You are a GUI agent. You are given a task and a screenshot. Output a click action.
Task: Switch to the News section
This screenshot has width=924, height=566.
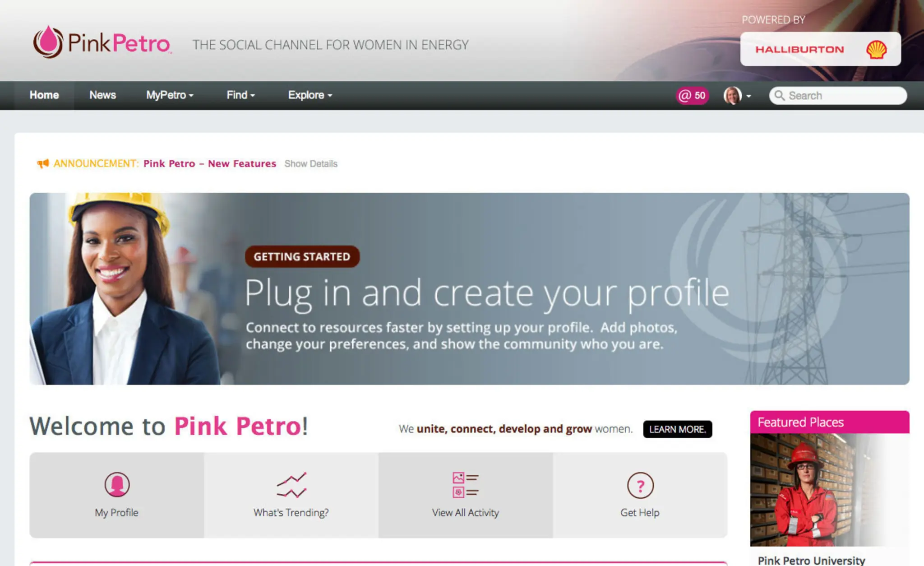[x=102, y=95]
